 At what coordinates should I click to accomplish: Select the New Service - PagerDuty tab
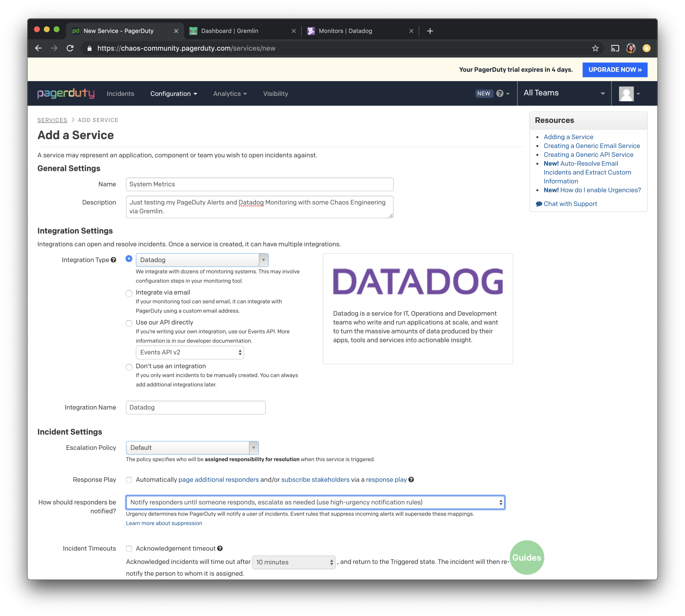[125, 31]
